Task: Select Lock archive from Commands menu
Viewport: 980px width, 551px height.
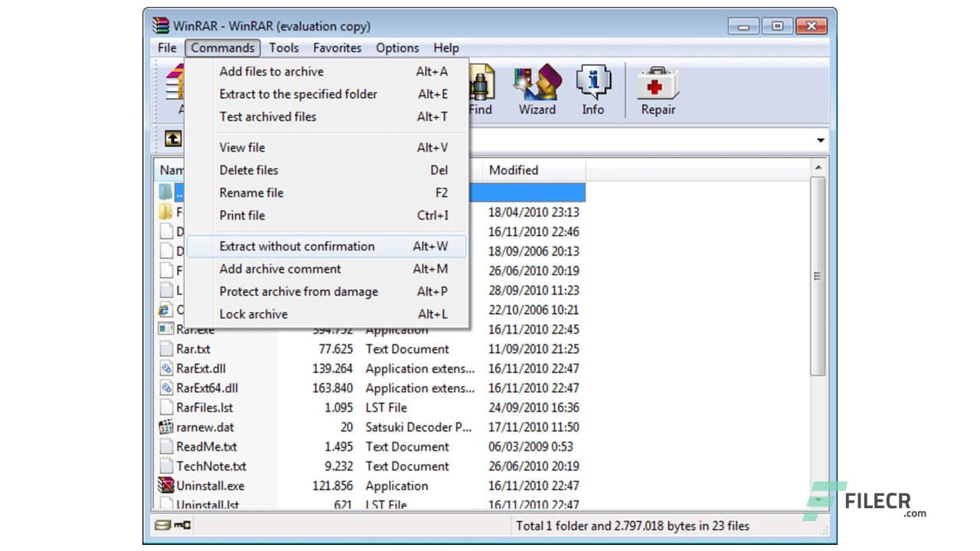Action: coord(253,314)
